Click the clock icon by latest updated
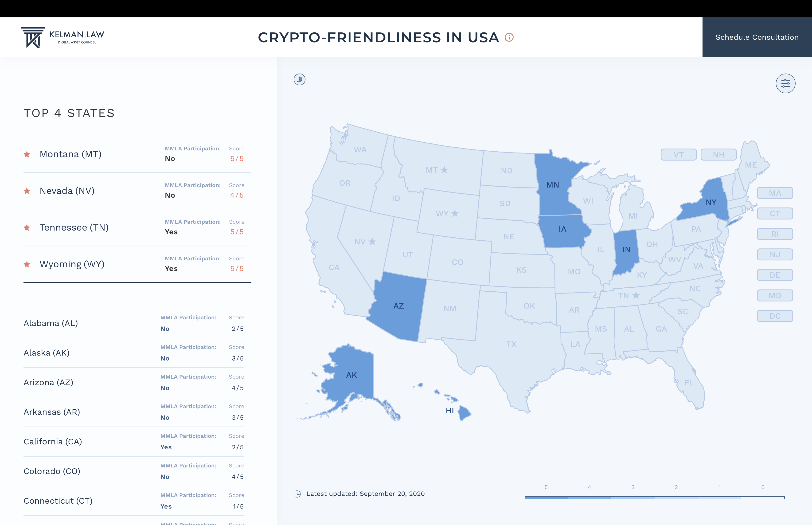This screenshot has height=525, width=812. pos(297,494)
